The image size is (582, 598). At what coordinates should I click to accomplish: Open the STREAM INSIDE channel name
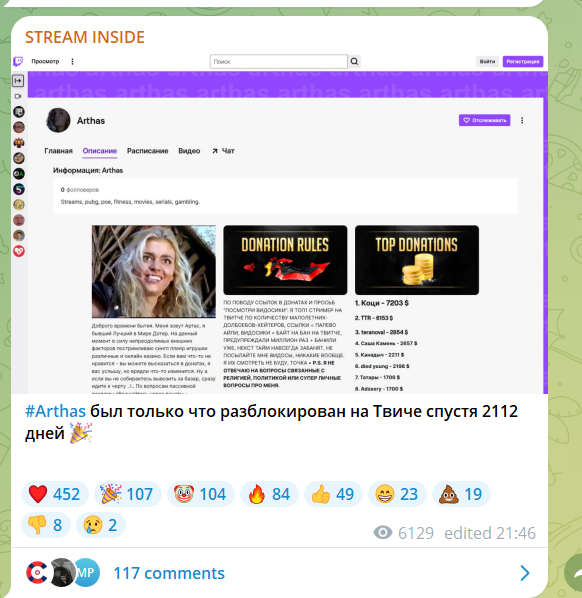(x=85, y=37)
